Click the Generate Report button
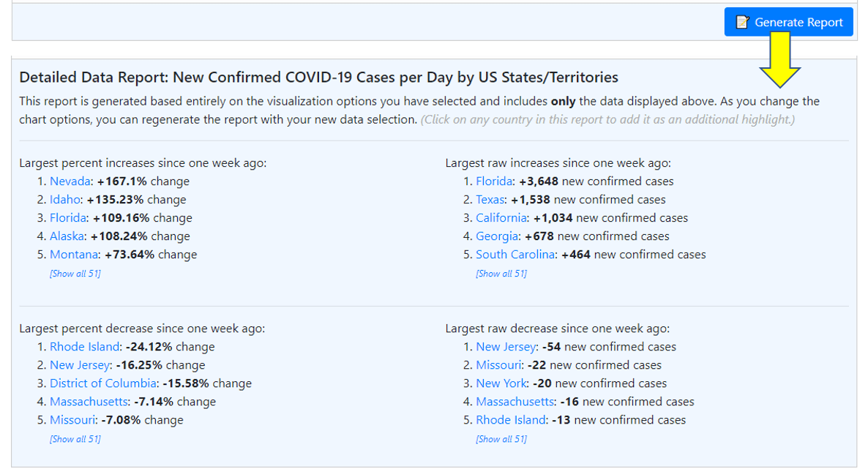Viewport: 868px width, 472px height. [788, 22]
